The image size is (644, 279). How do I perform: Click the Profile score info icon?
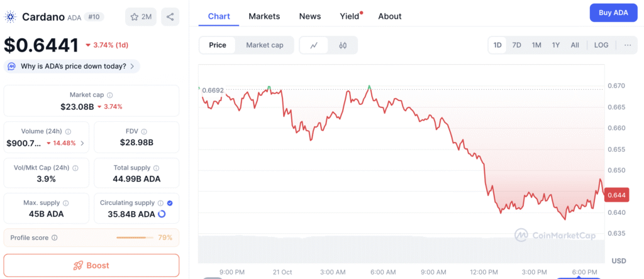[54, 238]
